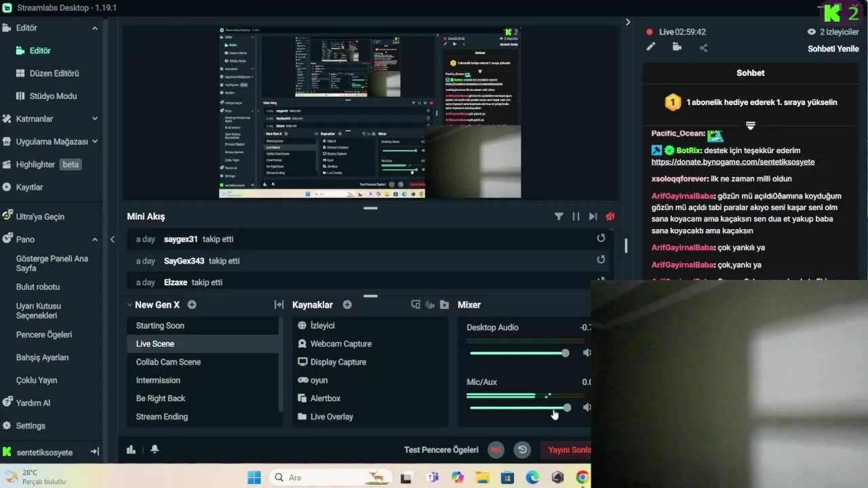Screen dimensions: 868x488
Task: Open File Explorer from taskbar
Action: pyautogui.click(x=482, y=477)
